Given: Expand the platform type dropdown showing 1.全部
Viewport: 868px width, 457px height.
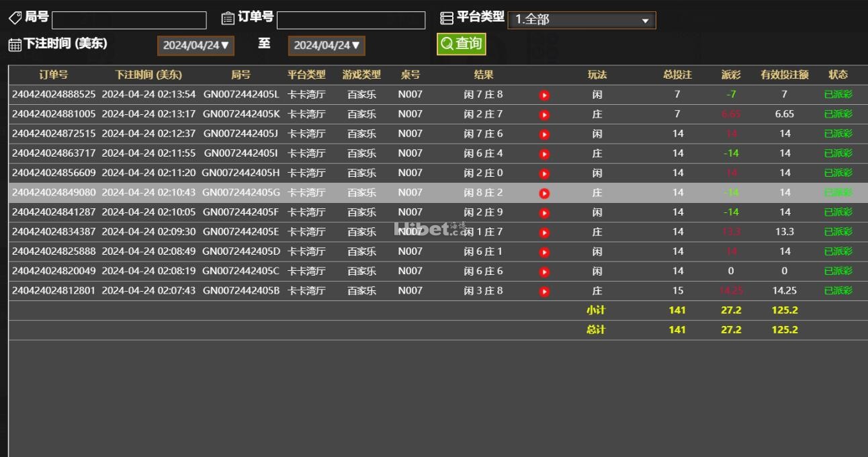Looking at the screenshot, I should (582, 20).
